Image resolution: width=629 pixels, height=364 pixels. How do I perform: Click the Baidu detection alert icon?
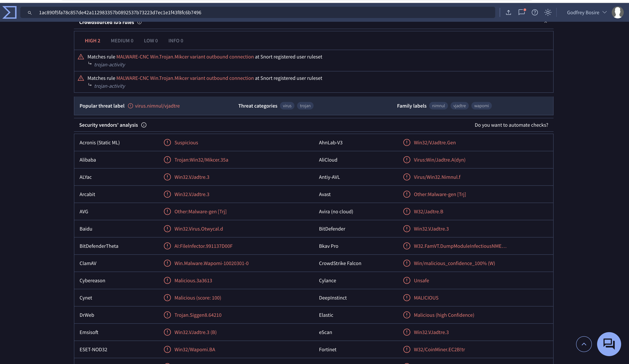point(167,229)
